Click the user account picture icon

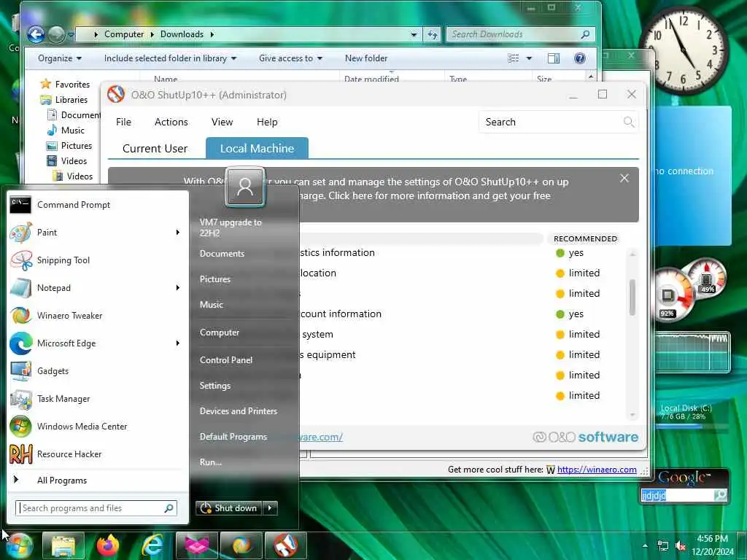pyautogui.click(x=245, y=187)
